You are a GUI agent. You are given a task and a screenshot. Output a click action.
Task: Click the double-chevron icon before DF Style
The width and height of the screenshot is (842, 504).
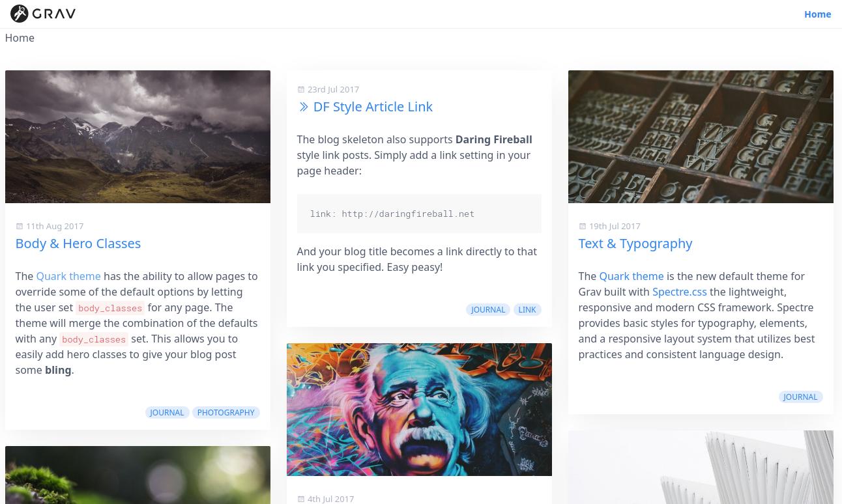[x=304, y=107]
